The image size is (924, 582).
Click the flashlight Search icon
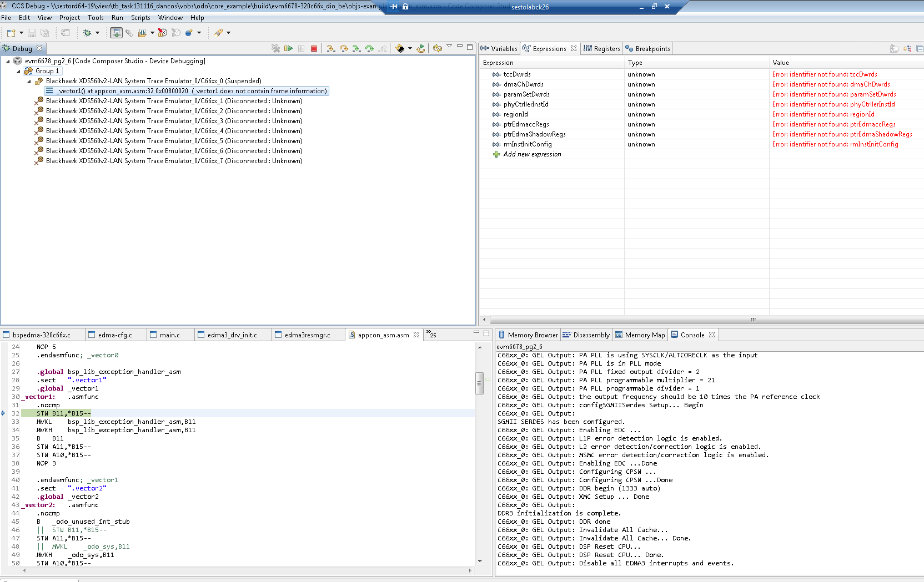[218, 33]
